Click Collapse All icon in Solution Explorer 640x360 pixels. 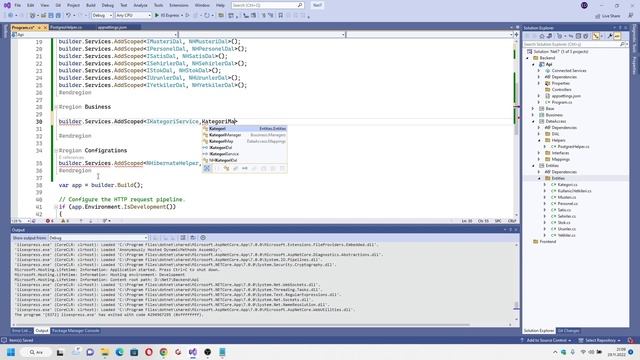tap(578, 36)
